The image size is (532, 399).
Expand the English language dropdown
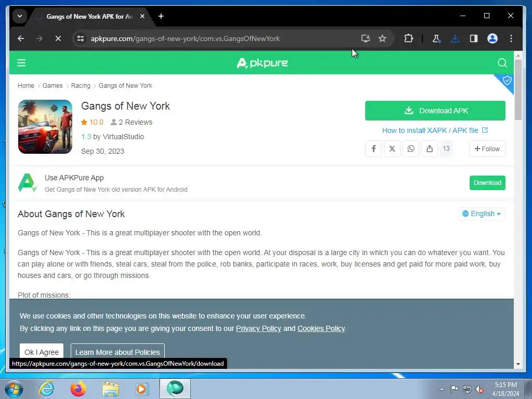(482, 214)
